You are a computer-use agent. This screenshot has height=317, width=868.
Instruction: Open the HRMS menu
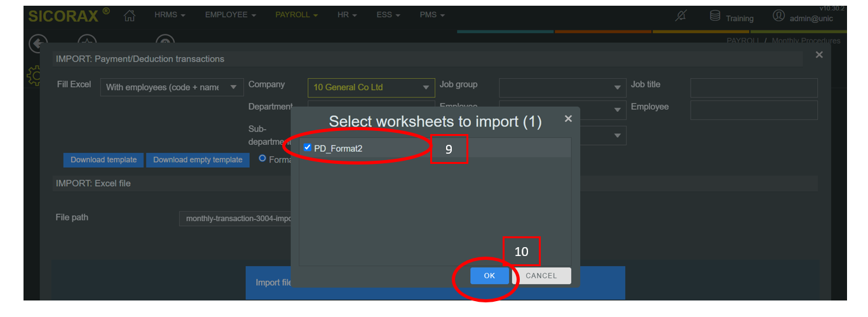pyautogui.click(x=170, y=15)
